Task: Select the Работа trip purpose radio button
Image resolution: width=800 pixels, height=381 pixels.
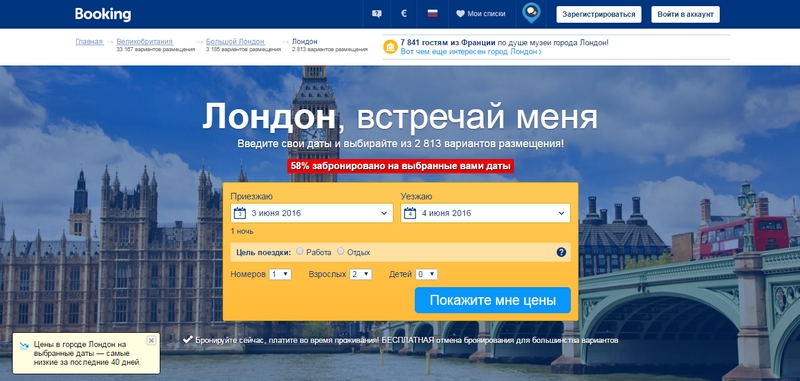Action: (300, 251)
